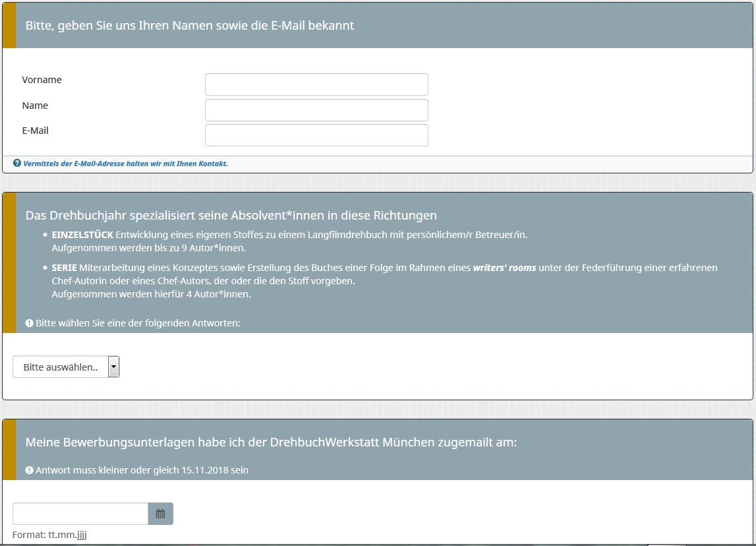Click the bold 'SERIE' bullet text
The image size is (756, 546).
click(x=64, y=268)
